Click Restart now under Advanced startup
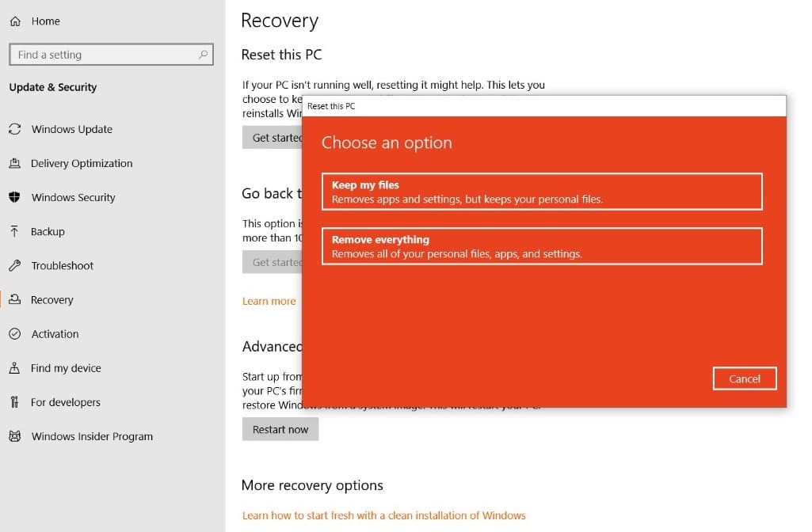Viewport: 812px width, 532px height. click(x=280, y=430)
